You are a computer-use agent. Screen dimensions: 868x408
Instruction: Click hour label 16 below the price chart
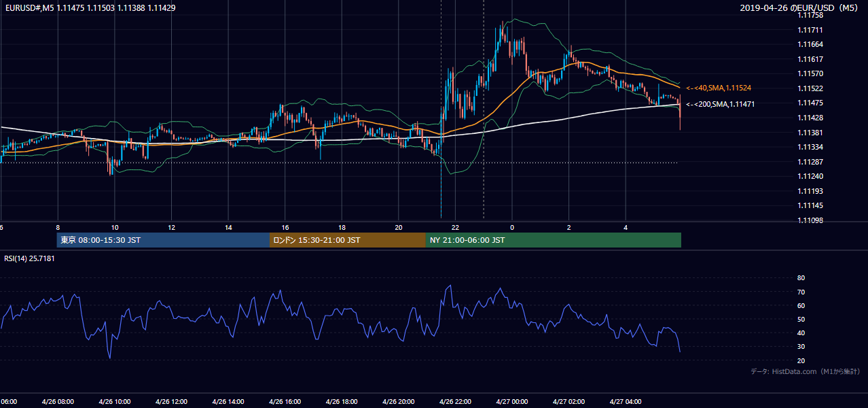pyautogui.click(x=285, y=228)
